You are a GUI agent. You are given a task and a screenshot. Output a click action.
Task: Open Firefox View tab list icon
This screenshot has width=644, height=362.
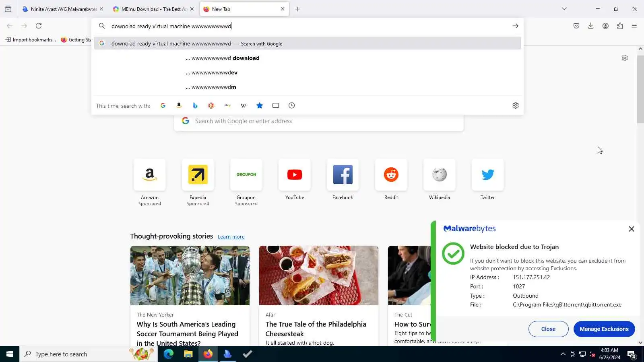click(8, 9)
